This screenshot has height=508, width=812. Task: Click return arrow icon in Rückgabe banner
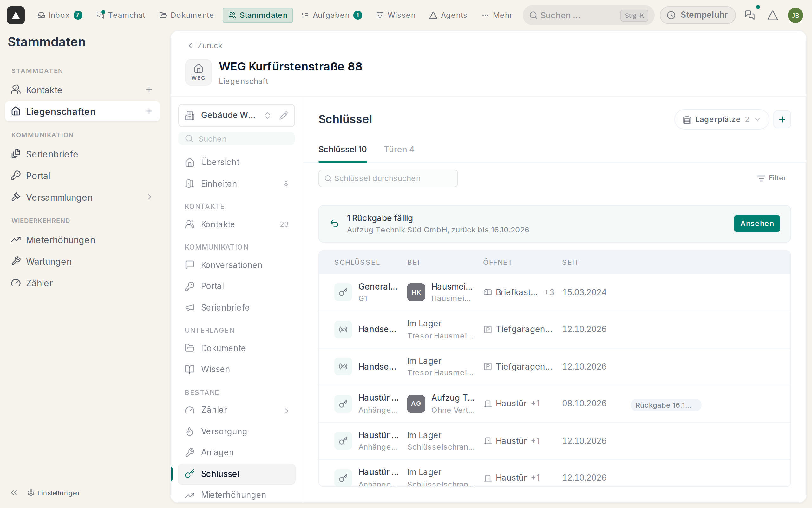(x=334, y=224)
